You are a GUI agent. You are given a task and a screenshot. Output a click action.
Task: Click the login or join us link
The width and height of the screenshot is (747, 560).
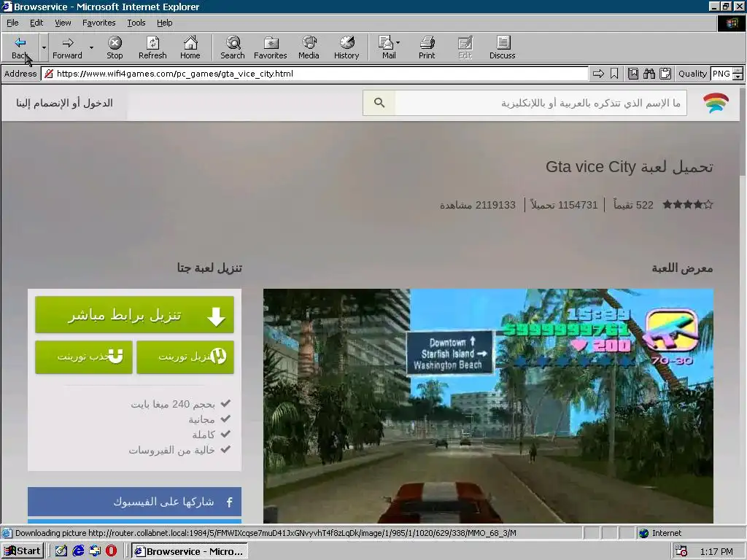[x=64, y=103]
